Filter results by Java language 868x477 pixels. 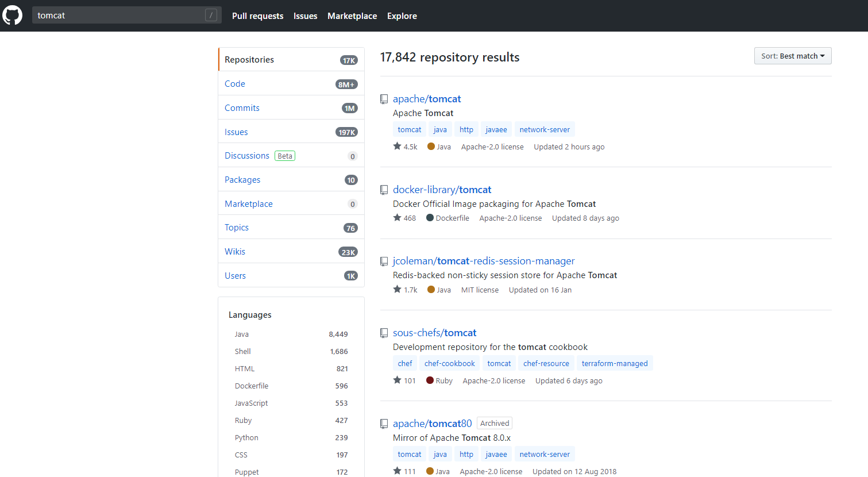coord(291,334)
